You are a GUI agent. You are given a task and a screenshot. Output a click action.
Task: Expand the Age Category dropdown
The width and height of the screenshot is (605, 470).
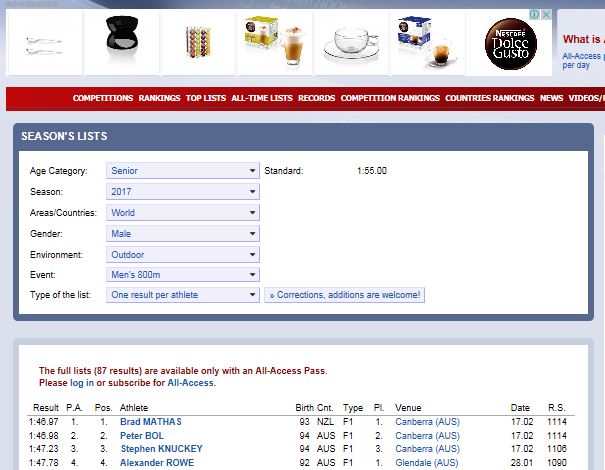click(x=182, y=171)
